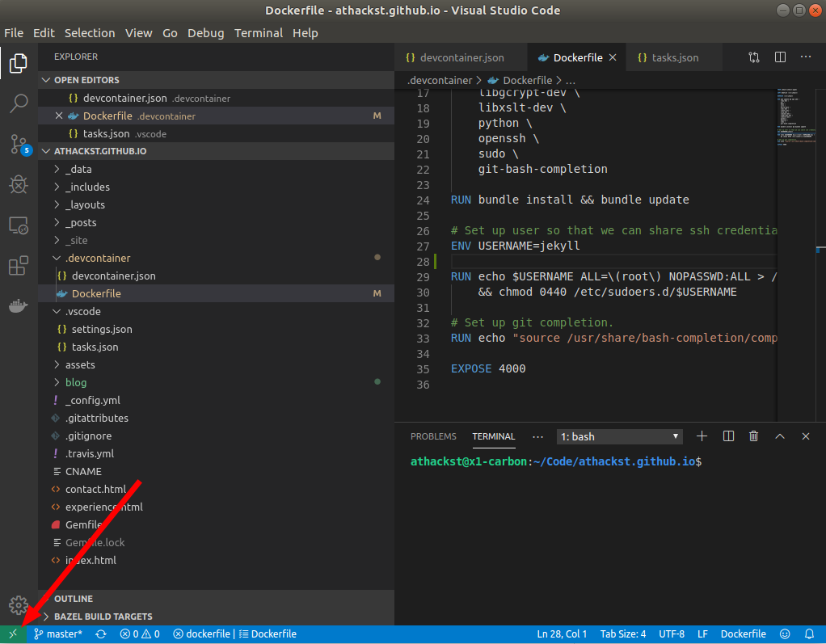Open the Manage gear at the activity bar bottom
This screenshot has width=826, height=644.
(19, 605)
